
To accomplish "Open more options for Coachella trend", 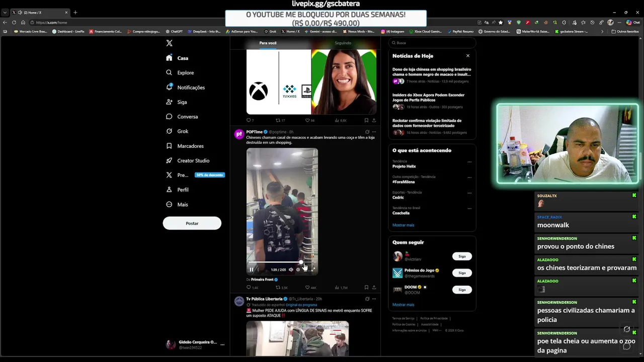I will coord(469,209).
